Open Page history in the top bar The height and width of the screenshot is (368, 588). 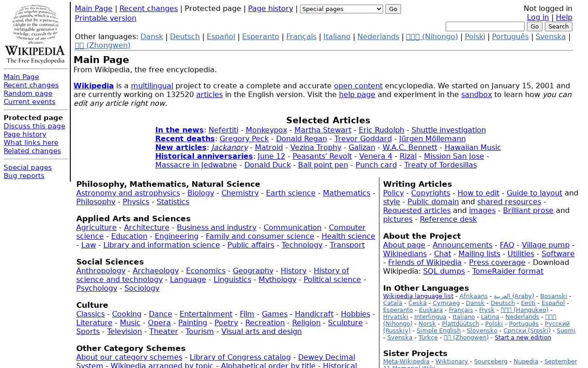click(x=271, y=8)
